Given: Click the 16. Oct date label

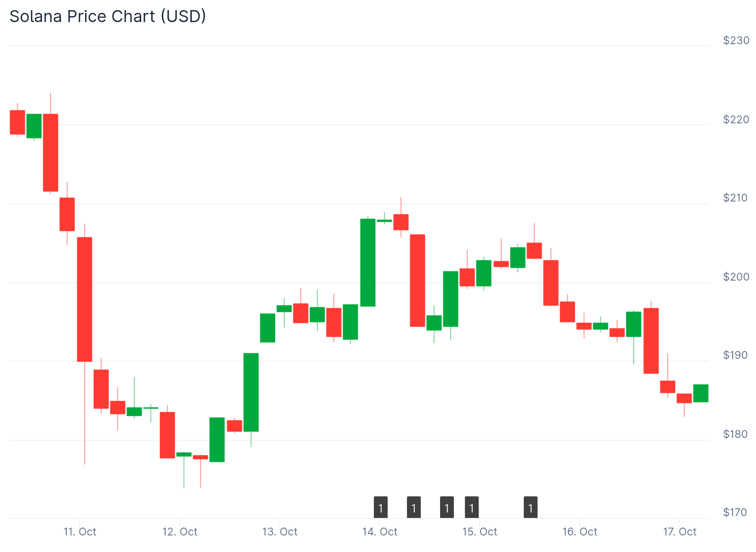Looking at the screenshot, I should [579, 532].
